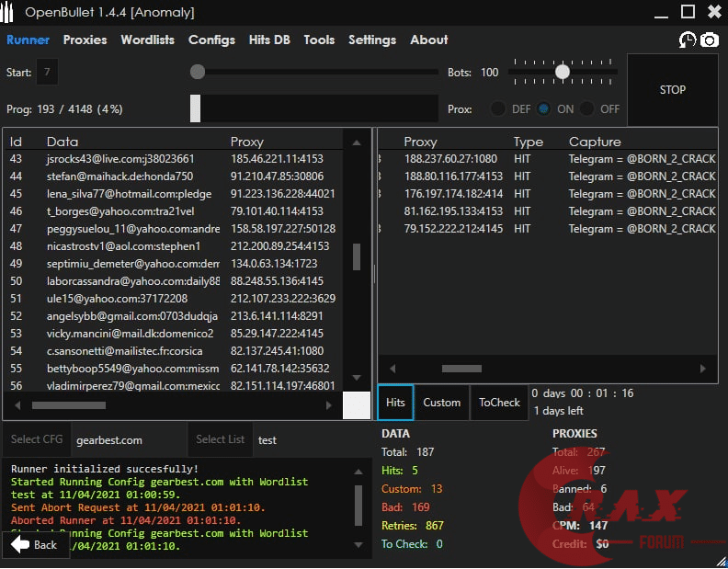Image resolution: width=728 pixels, height=569 pixels.
Task: Click the up arrow of the log scrollbar
Action: (358, 467)
